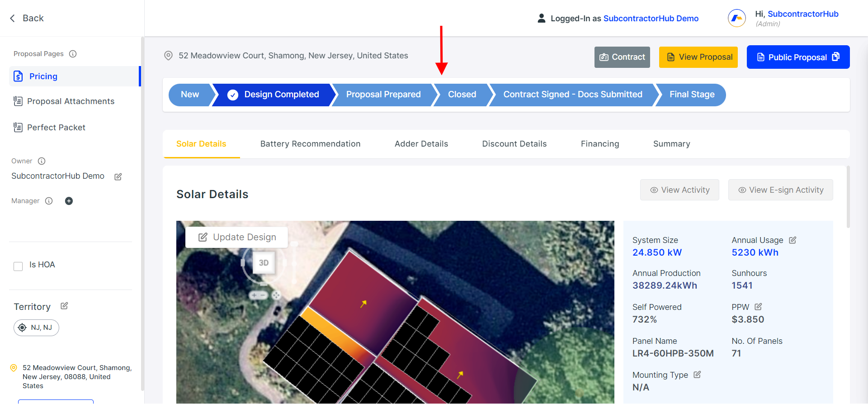Click the copy icon on Public Proposal button
Screen dimensions: 868x404
835,57
